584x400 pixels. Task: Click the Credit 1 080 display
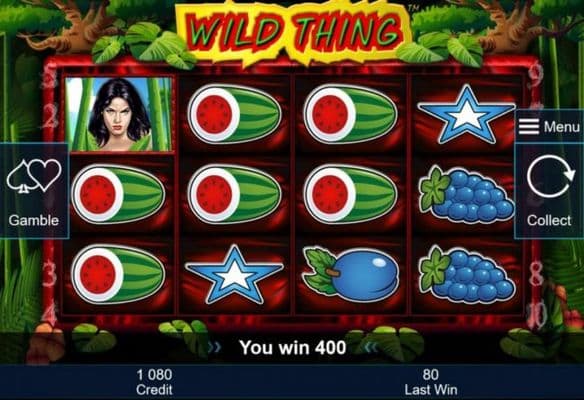point(154,382)
